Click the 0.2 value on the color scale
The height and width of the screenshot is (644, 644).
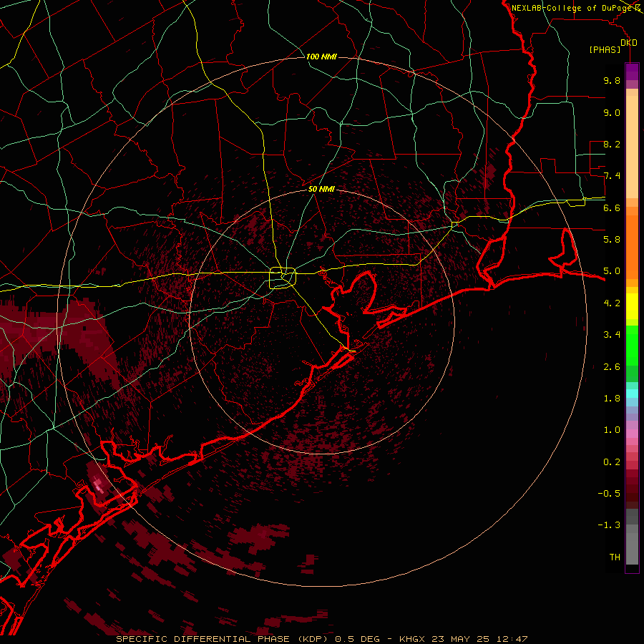pyautogui.click(x=612, y=462)
